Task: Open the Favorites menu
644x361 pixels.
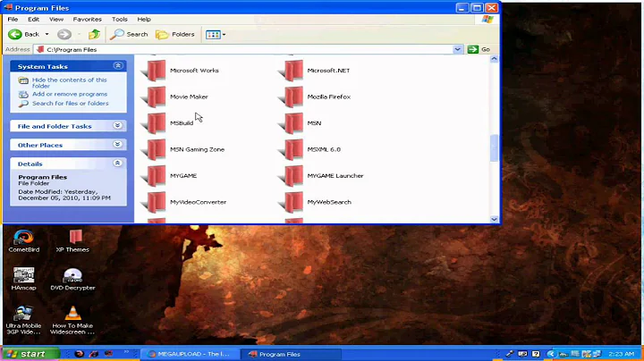Action: pyautogui.click(x=88, y=20)
